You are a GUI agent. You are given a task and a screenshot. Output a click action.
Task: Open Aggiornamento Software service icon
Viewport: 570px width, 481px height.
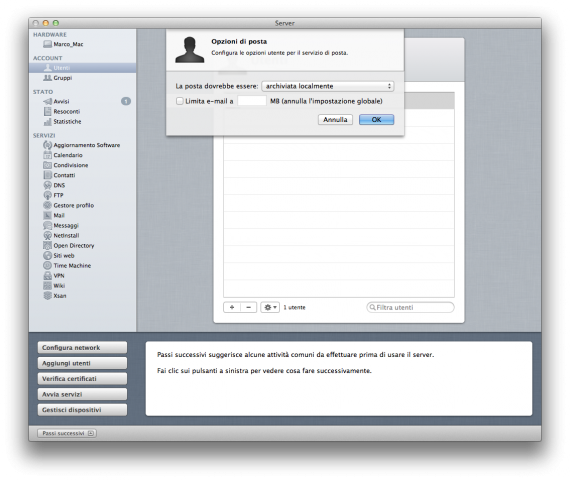(47, 145)
